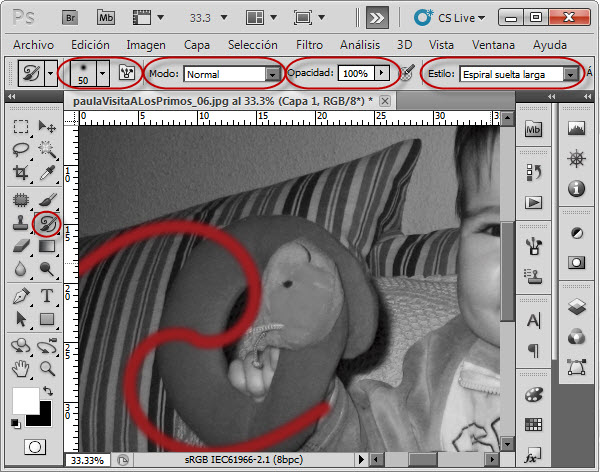Select the 3D Camera Rotate tool
600x473 pixels.
[47, 346]
